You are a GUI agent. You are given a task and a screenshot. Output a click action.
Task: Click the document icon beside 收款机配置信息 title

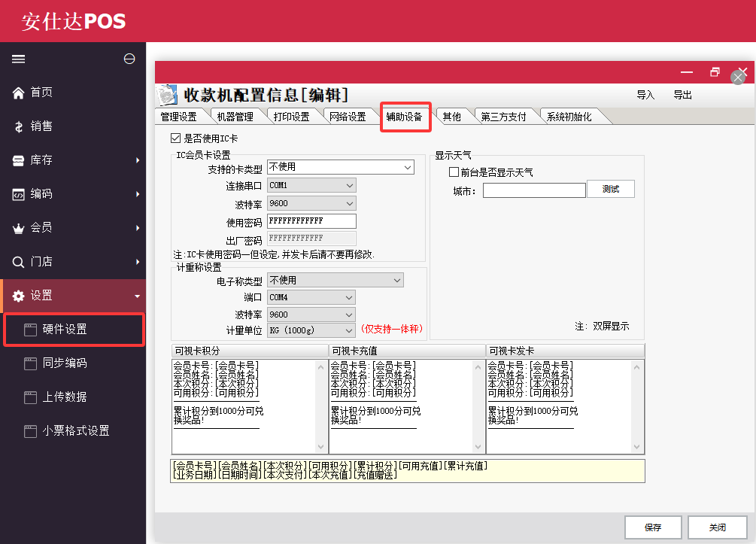click(167, 95)
